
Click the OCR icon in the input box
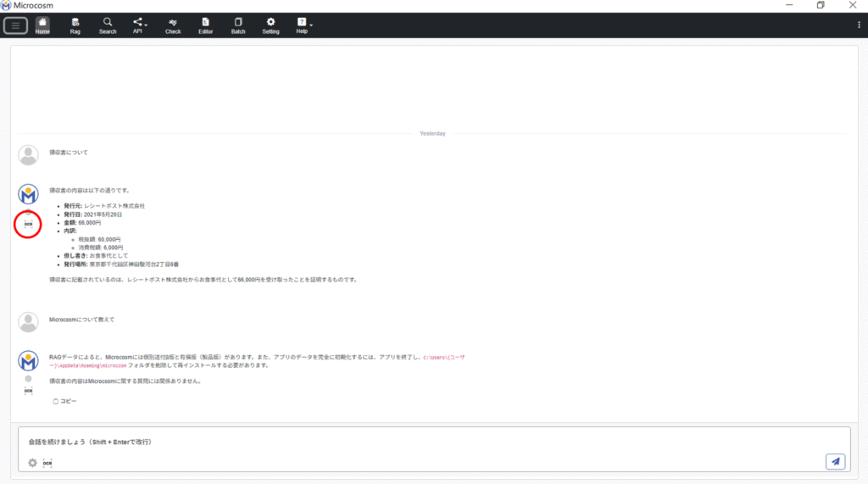click(47, 463)
